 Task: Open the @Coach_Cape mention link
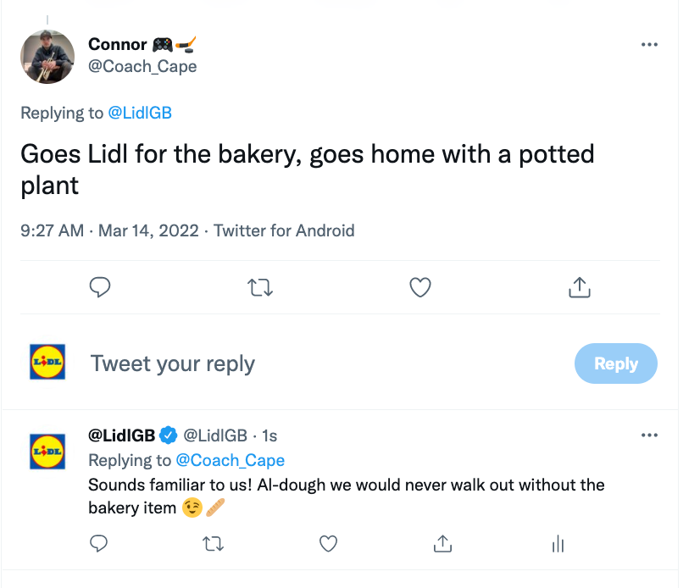(x=230, y=460)
